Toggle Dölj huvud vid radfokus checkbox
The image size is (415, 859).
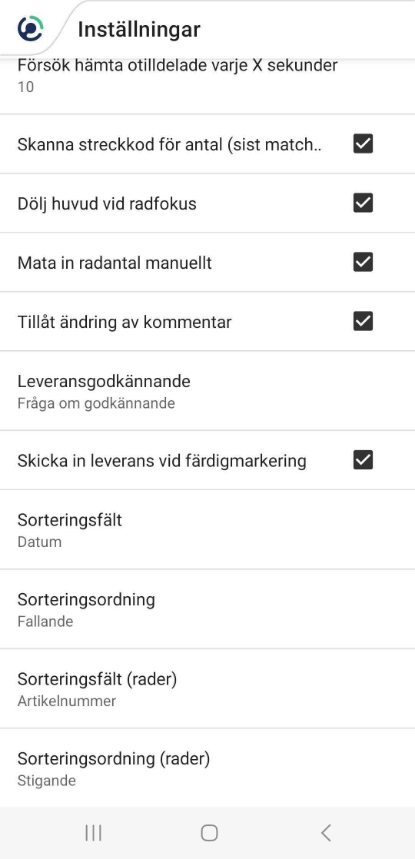pos(363,203)
